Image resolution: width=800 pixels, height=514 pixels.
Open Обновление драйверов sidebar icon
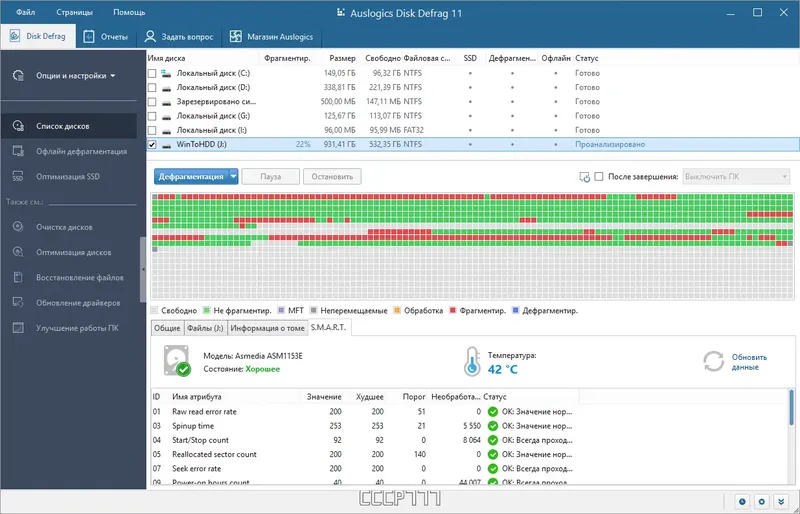pos(18,302)
